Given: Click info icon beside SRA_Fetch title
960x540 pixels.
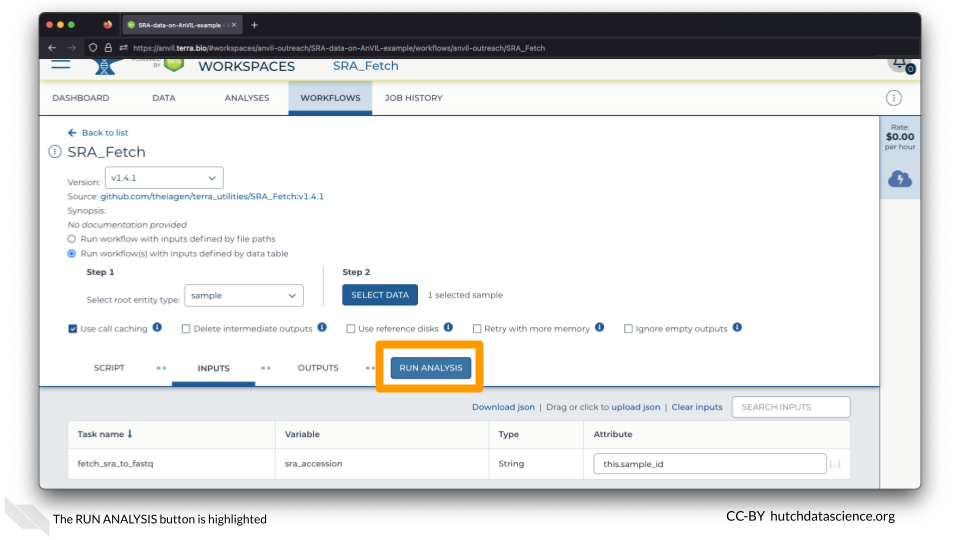Looking at the screenshot, I should 54,151.
